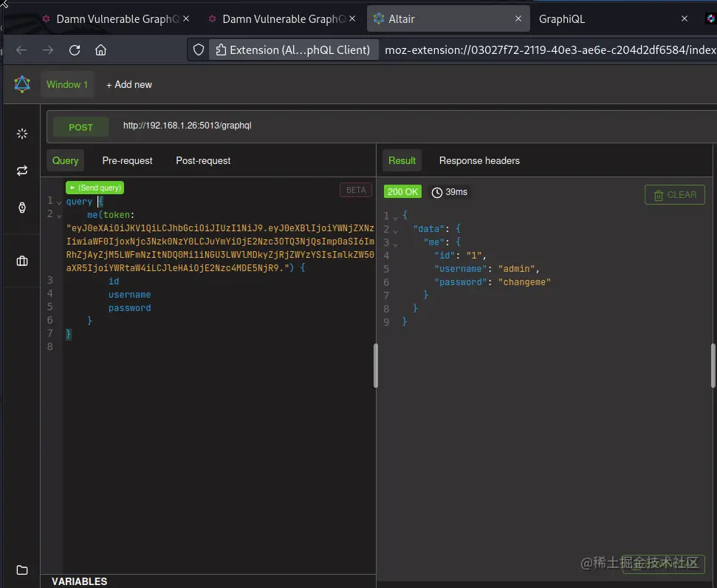
Task: Open the Pre-request tab
Action: pos(127,160)
